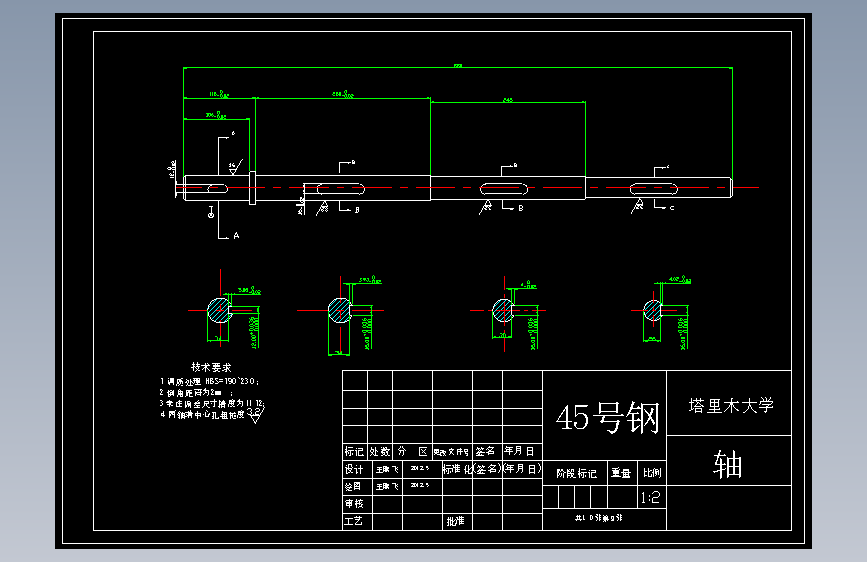Image resolution: width=867 pixels, height=562 pixels.
Task: Click the '设计' row label
Action: tap(354, 469)
